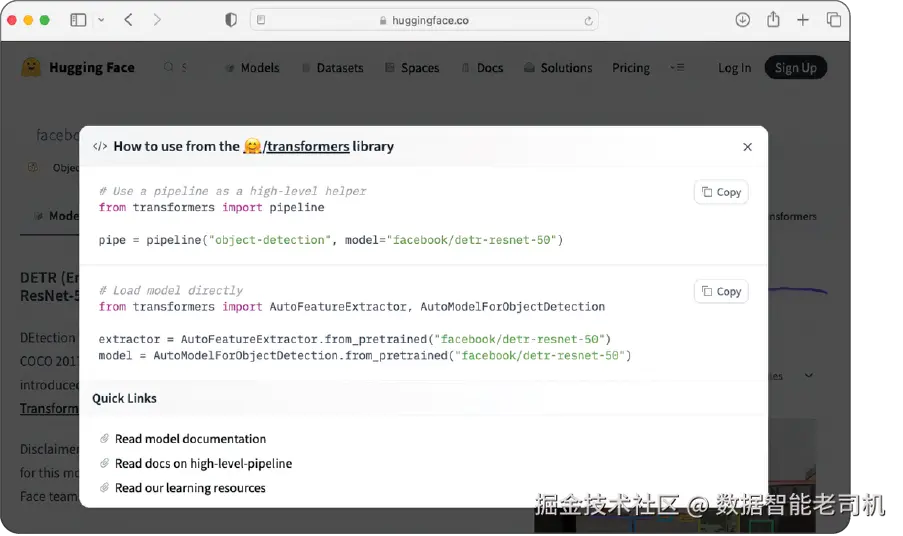The height and width of the screenshot is (536, 903).
Task: Click the huggingface.co address field
Action: (424, 20)
